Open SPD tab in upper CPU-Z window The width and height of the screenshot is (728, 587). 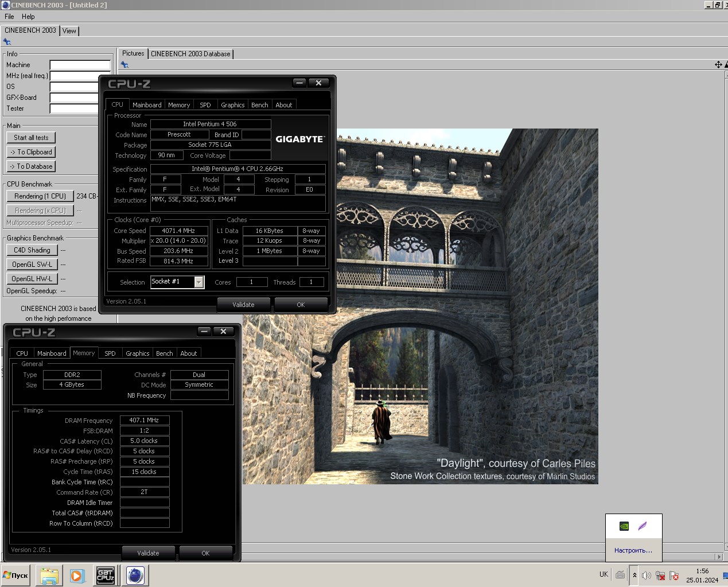(205, 105)
